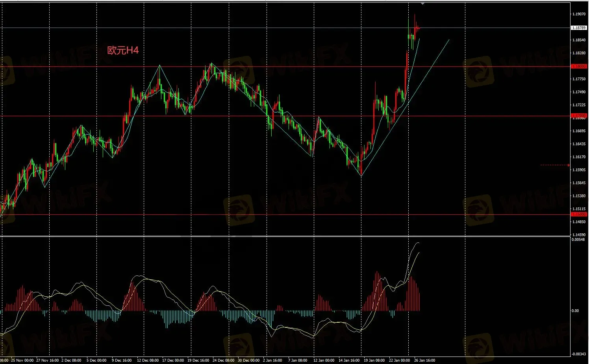Click price axis label 1.15115

(579, 209)
